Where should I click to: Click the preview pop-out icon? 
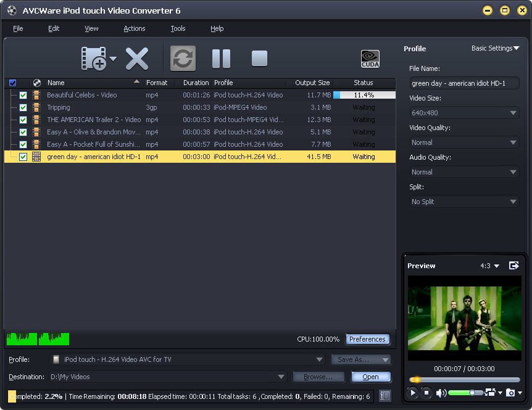[513, 265]
